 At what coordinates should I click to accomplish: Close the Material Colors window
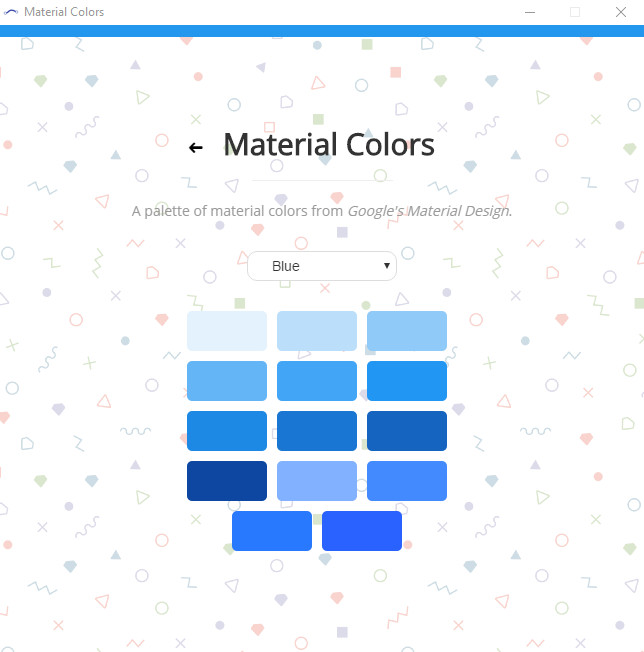pyautogui.click(x=621, y=12)
